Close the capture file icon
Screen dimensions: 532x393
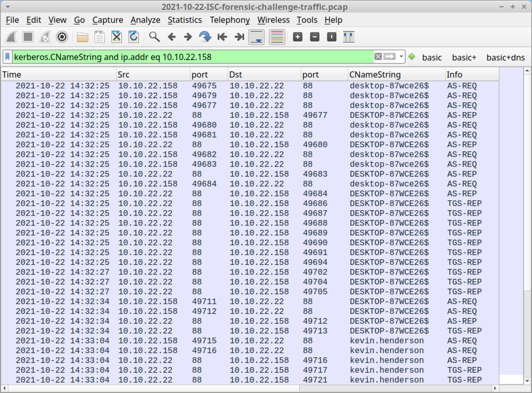[116, 37]
